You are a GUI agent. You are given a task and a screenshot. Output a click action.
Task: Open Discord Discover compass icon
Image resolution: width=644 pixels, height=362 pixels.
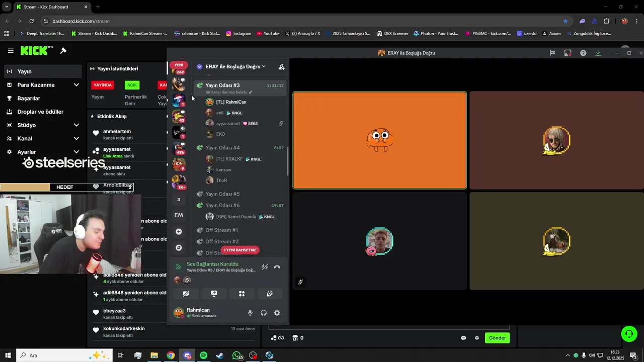tap(179, 248)
